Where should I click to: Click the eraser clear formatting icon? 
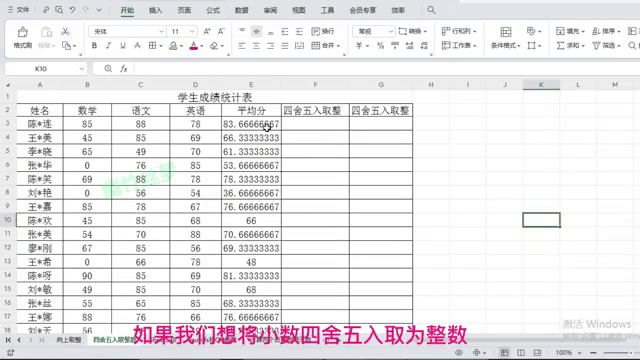tap(214, 46)
